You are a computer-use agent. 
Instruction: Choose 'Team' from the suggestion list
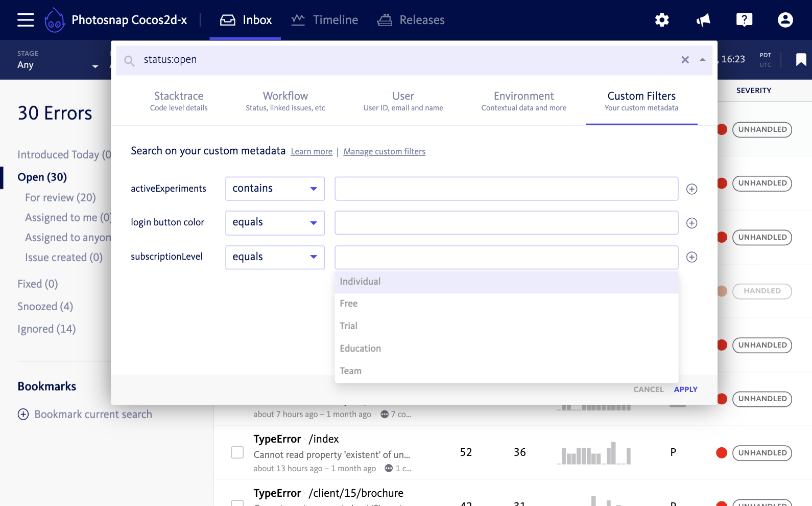[506, 371]
